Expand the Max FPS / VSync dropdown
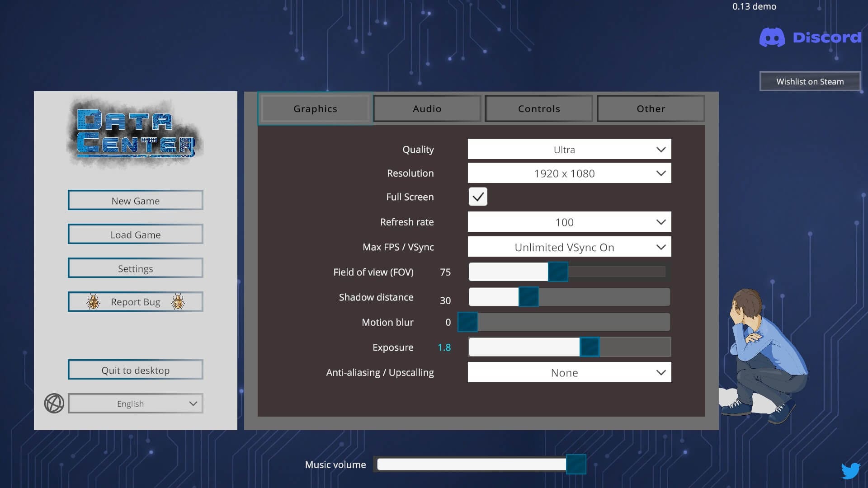 [569, 247]
